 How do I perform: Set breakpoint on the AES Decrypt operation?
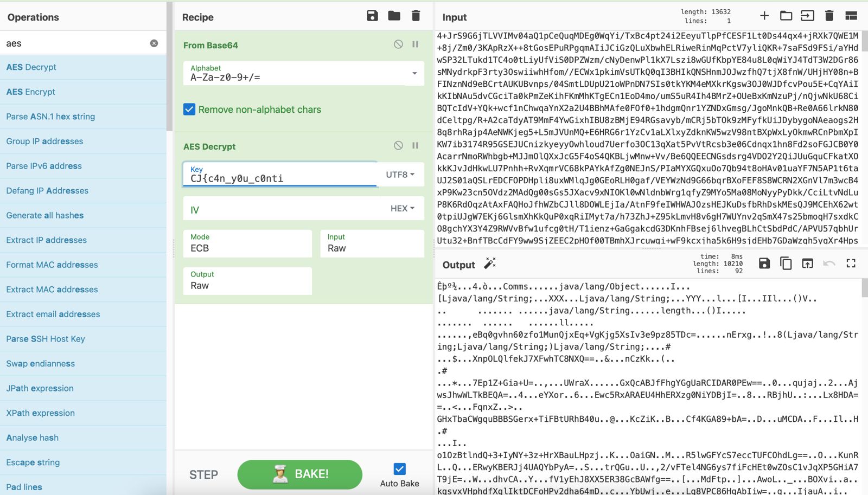point(416,145)
